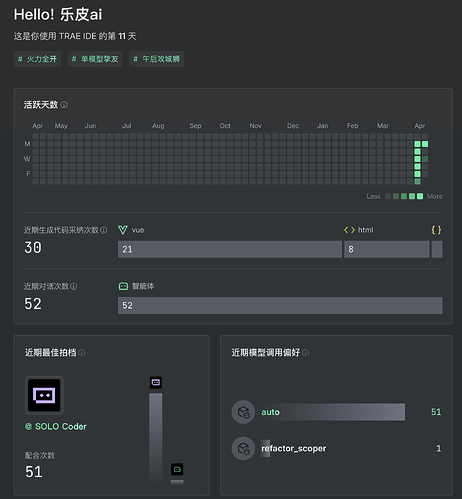The image size is (462, 499).
Task: Click the model icon beside refactor_scoper
Action: [x=243, y=448]
